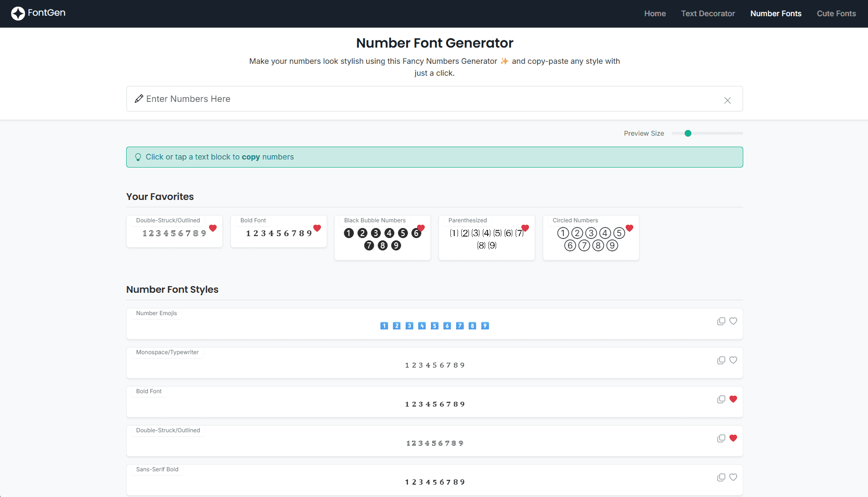The width and height of the screenshot is (868, 497).
Task: Open the Text Decorator page
Action: coord(708,14)
